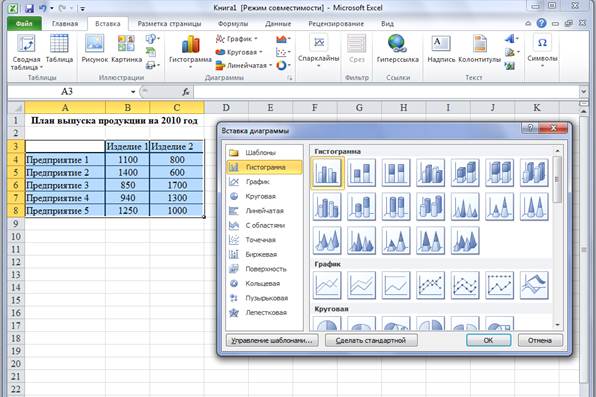Choose Пузырьковая in the chart type list
Image resolution: width=596 pixels, height=397 pixels.
click(264, 298)
